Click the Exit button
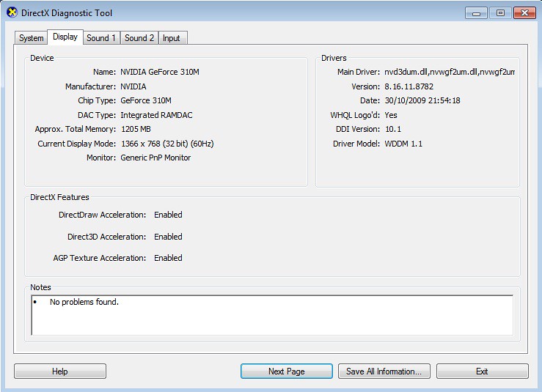The height and width of the screenshot is (392, 542). pos(482,371)
